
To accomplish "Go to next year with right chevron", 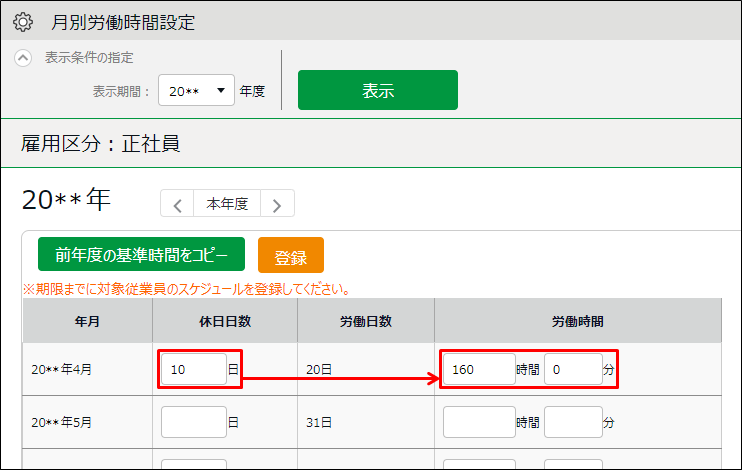I will [x=277, y=204].
